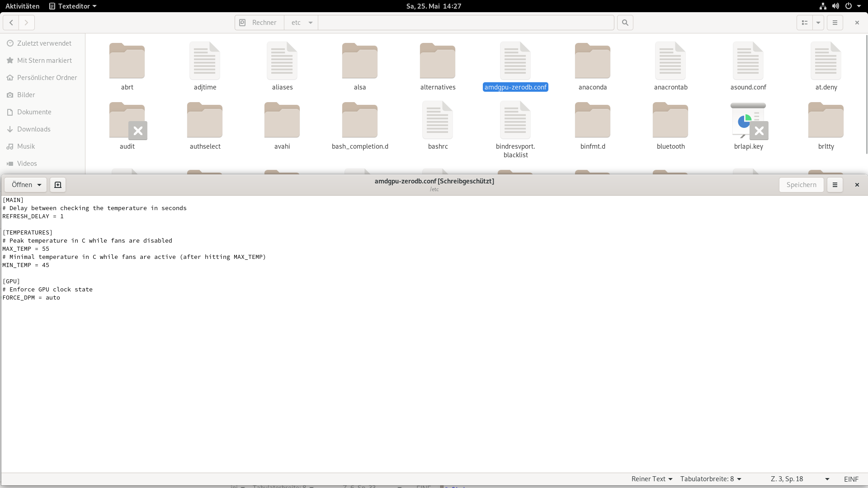Screen dimensions: 868x488
Task: Expand etc path dropdown arrow
Action: (311, 23)
